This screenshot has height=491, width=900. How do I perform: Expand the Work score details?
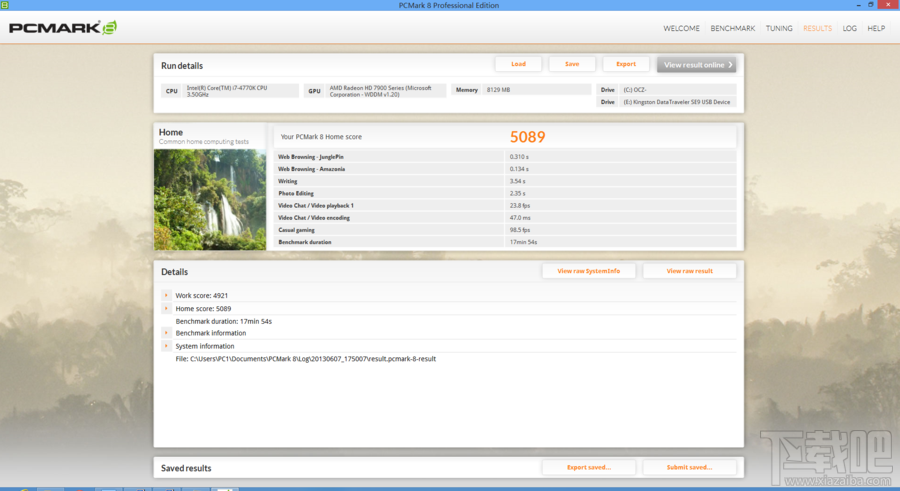coord(166,295)
